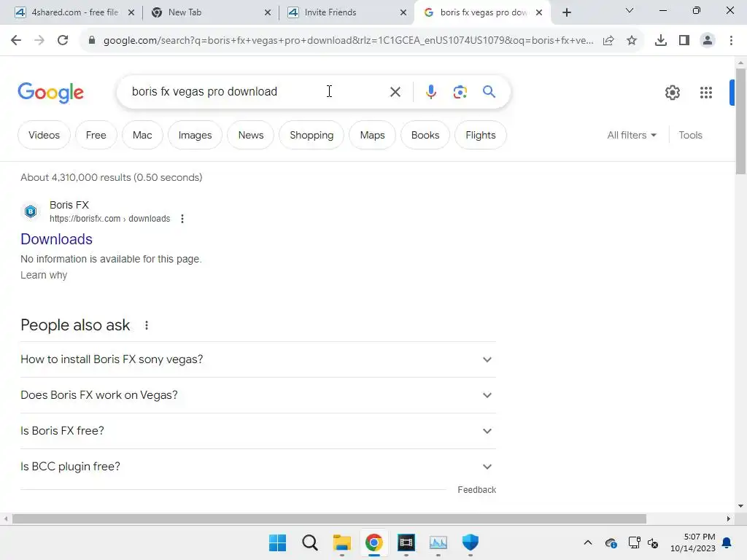The height and width of the screenshot is (560, 747).
Task: Click the vertical scrollbar thumb
Action: click(740, 122)
